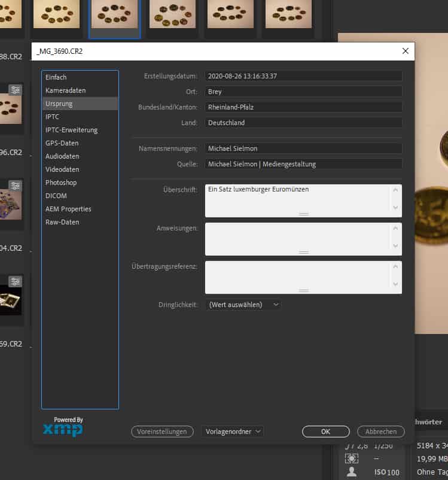Click the Voreinstellungen button
448x480 pixels.
click(162, 432)
